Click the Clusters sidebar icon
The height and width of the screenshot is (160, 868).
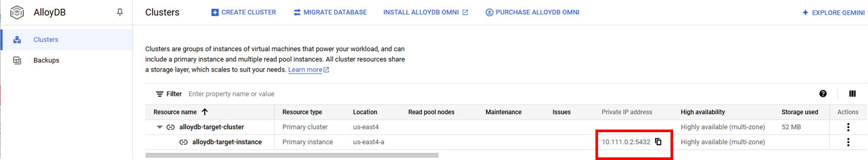coord(17,40)
